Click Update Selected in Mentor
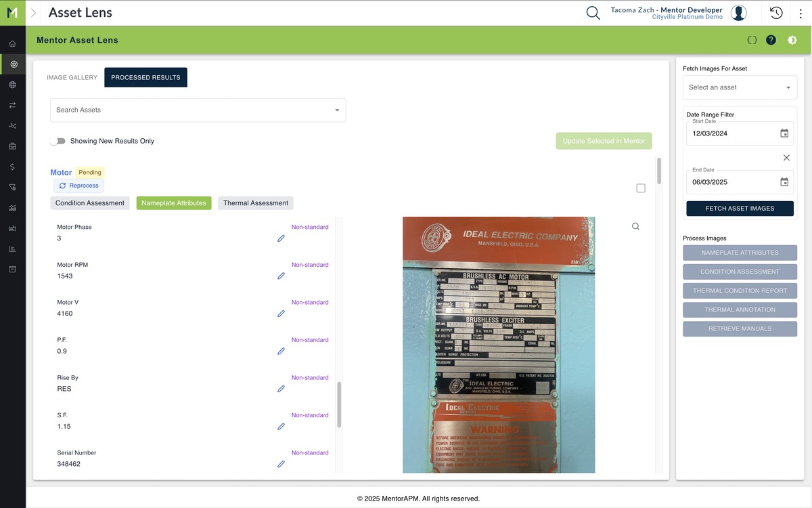This screenshot has height=508, width=812. [604, 141]
